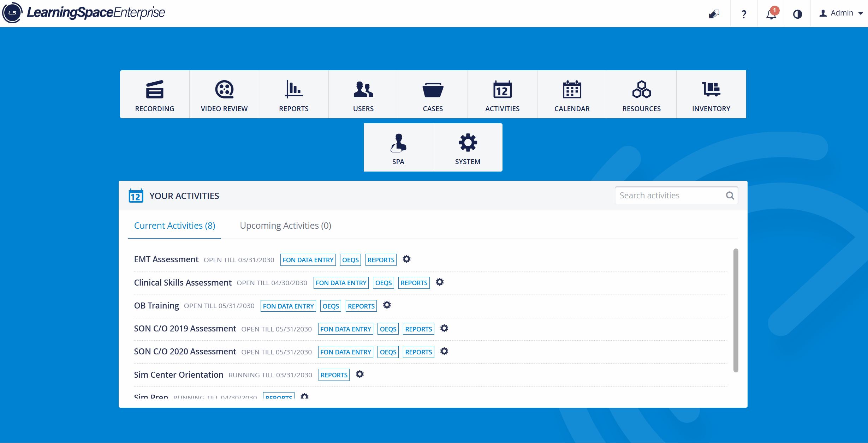
Task: Open the Video Review module
Action: 224,94
